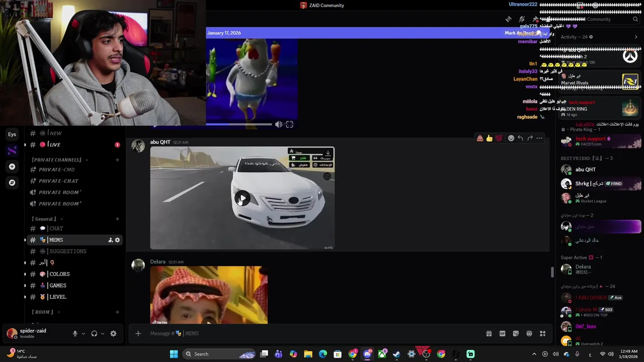
Task: Show hidden system tray icons
Action: pos(534,354)
